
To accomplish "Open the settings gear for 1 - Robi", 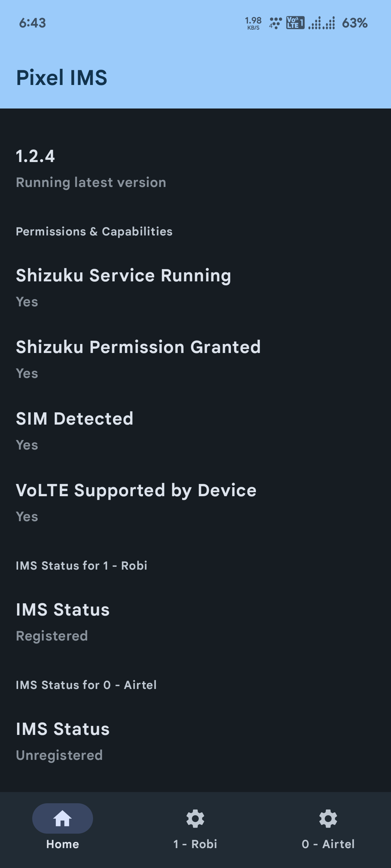I will coord(195,818).
